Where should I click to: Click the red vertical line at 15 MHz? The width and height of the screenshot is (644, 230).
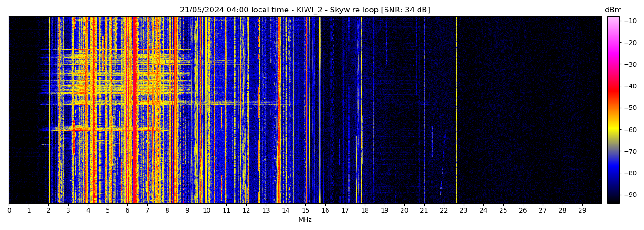point(306,110)
